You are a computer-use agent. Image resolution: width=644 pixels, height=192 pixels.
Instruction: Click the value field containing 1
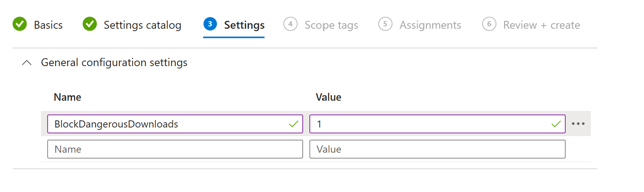(x=437, y=124)
